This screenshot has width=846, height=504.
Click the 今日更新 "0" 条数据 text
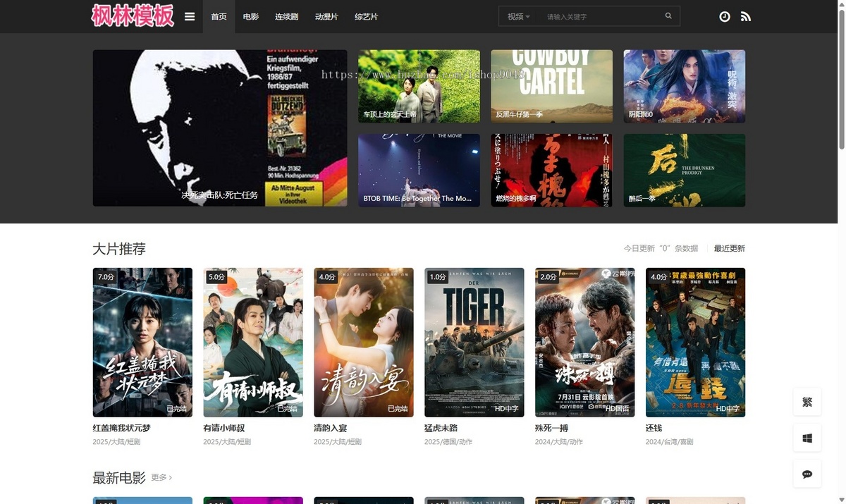click(x=661, y=248)
